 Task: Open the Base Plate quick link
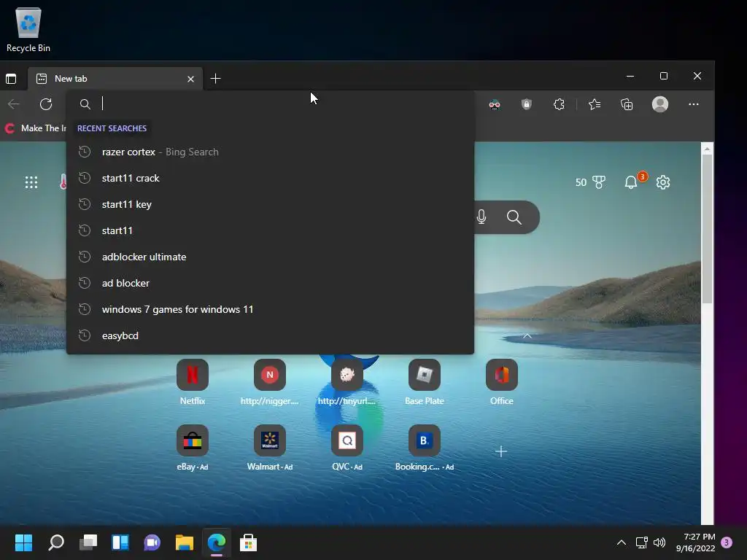click(x=424, y=382)
